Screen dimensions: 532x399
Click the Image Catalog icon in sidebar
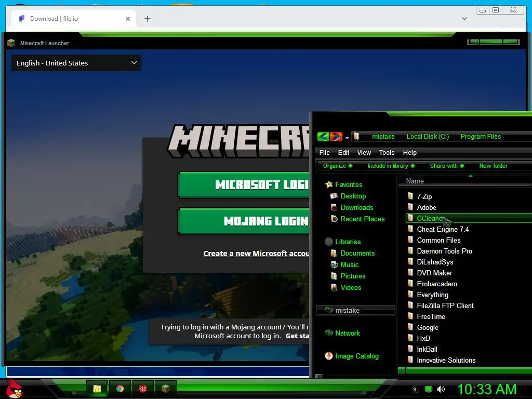pyautogui.click(x=329, y=356)
